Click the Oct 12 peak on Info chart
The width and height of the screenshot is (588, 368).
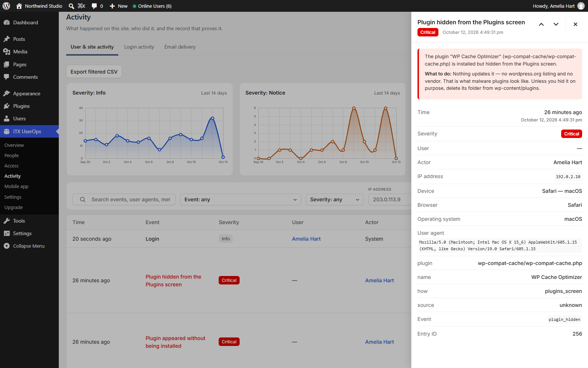click(212, 118)
